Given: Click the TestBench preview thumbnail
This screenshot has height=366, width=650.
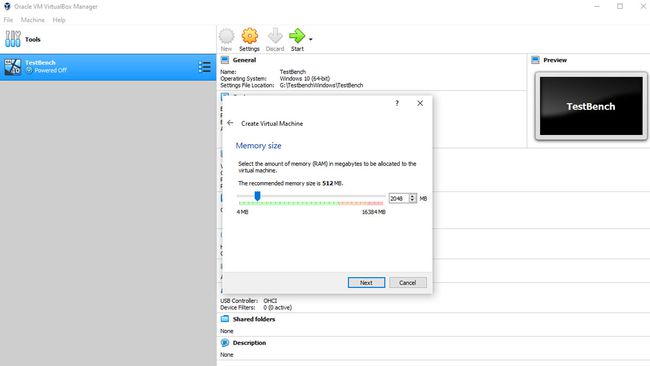Looking at the screenshot, I should click(x=591, y=106).
